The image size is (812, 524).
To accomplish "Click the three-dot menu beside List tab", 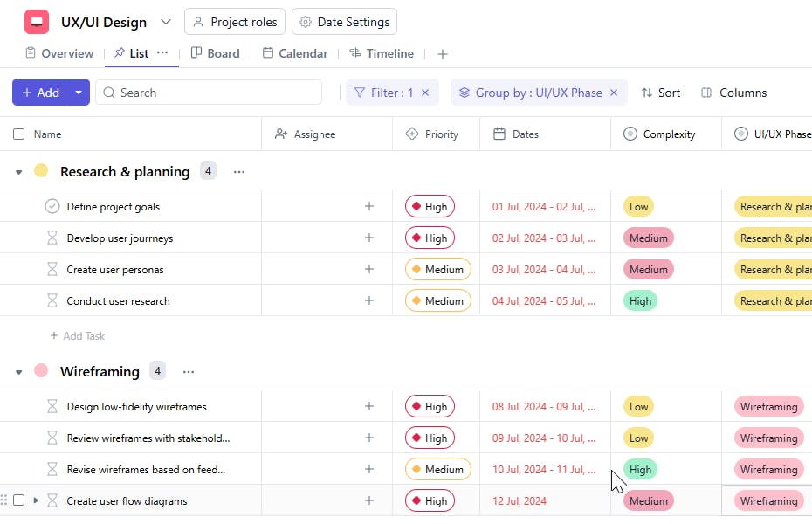I will [x=162, y=53].
